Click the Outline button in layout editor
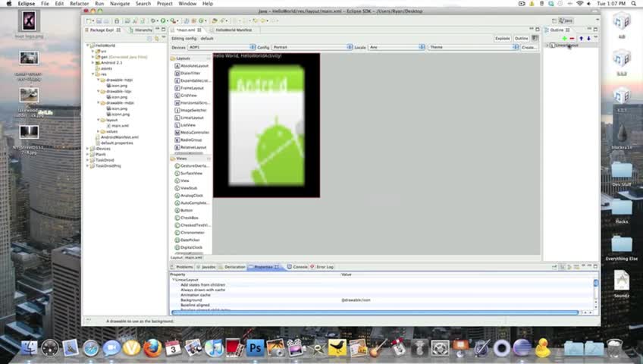The width and height of the screenshot is (643, 364). coord(521,38)
